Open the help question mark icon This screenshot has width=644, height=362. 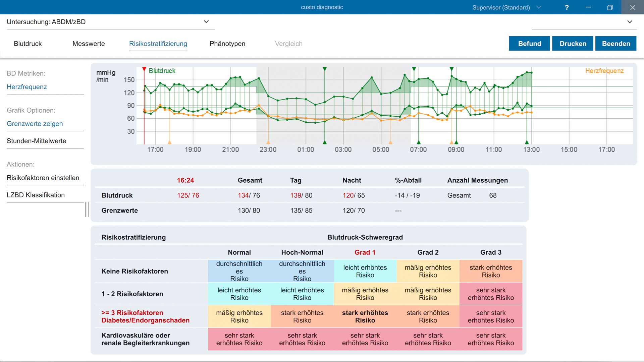click(x=567, y=7)
